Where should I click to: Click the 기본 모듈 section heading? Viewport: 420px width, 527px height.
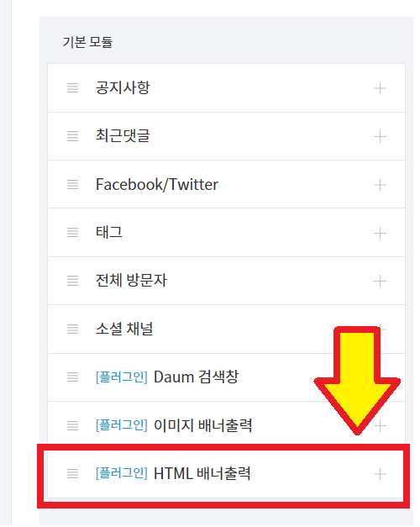point(87,42)
